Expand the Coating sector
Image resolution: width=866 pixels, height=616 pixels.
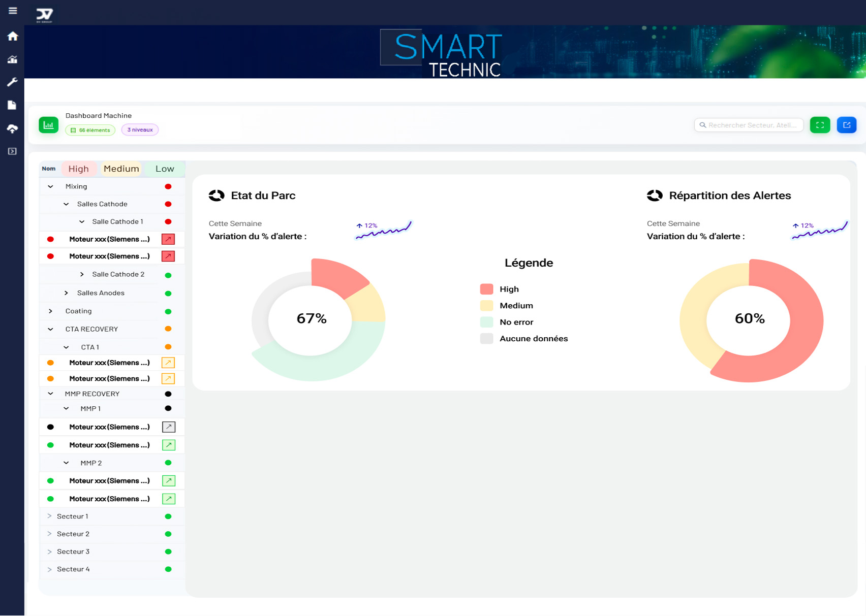click(50, 311)
